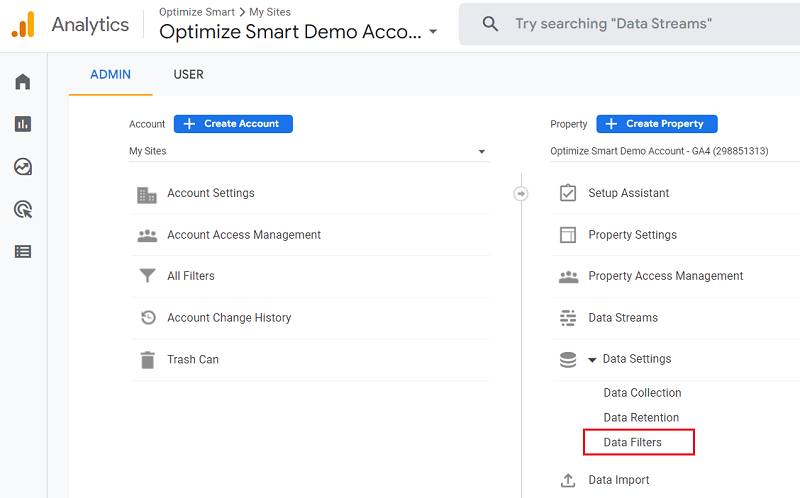Click the circled arrow between the columns
Screen dimensions: 800x498
click(x=521, y=193)
